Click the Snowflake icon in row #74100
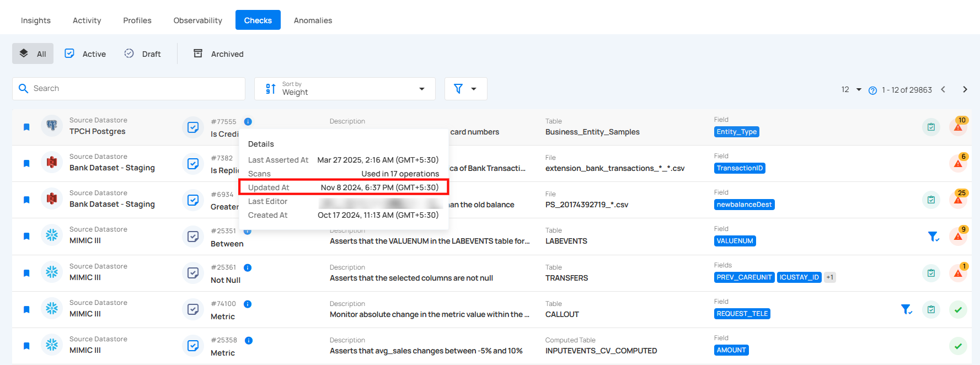Screen dimensions: 980x365 click(52, 309)
